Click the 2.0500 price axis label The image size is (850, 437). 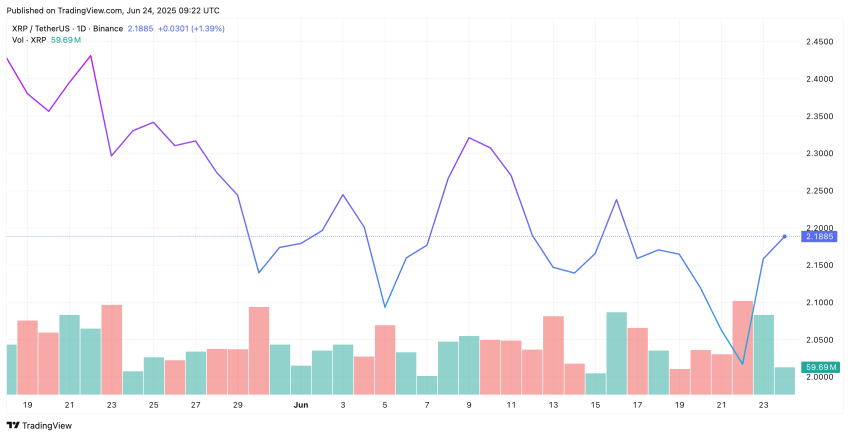[820, 339]
